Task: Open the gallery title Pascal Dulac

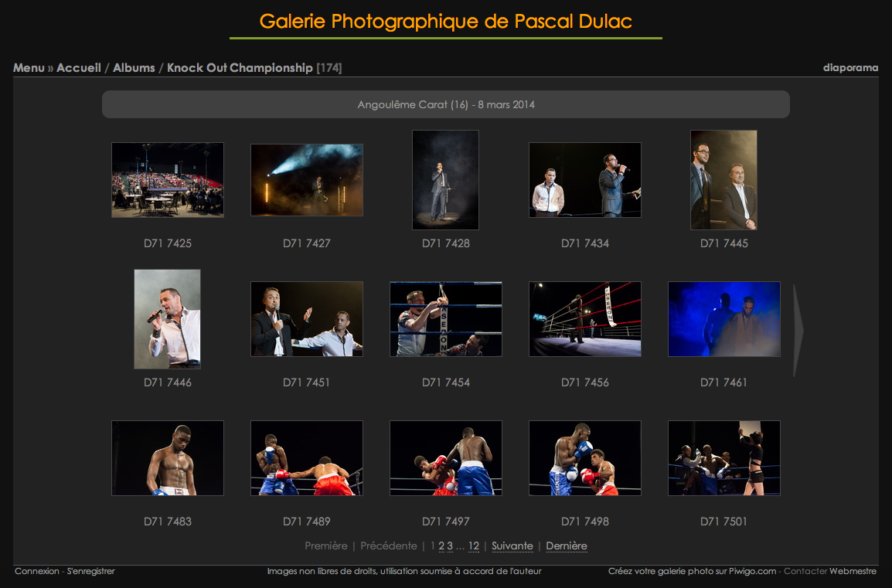Action: coord(445,21)
